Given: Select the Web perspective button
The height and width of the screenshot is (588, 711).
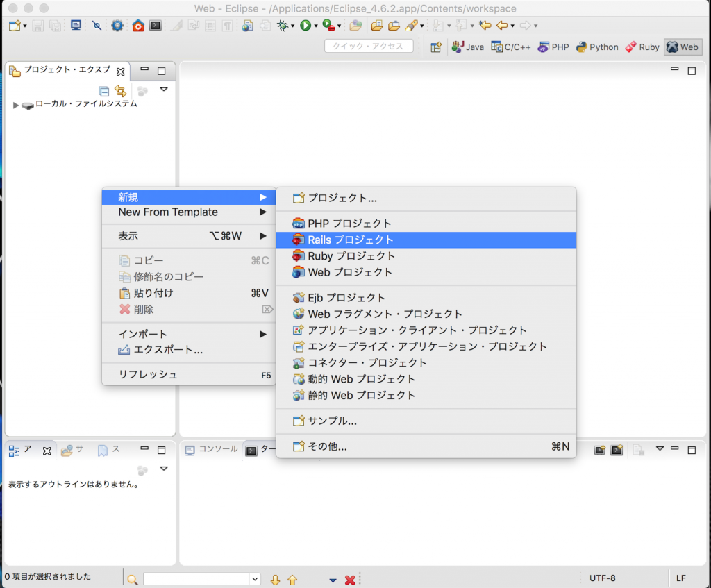Looking at the screenshot, I should 683,47.
